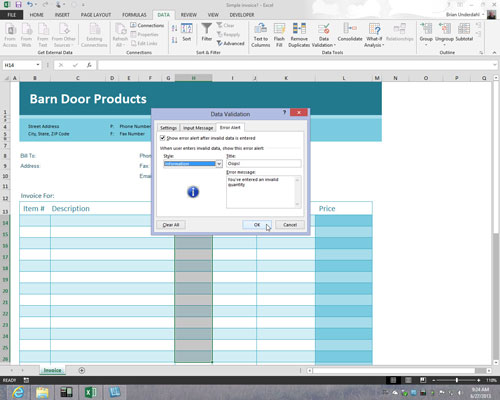500x400 pixels.
Task: Click OK in Data Validation dialog
Action: tap(257, 225)
